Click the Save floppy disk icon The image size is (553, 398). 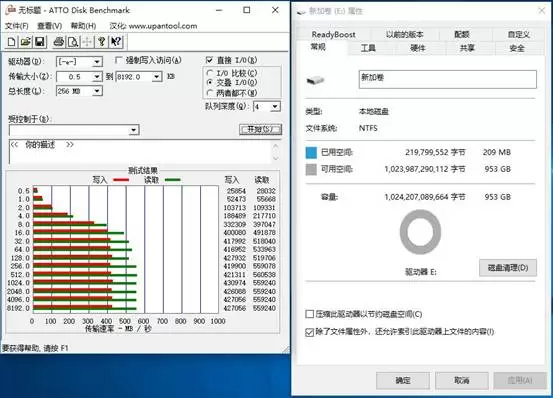[x=40, y=42]
